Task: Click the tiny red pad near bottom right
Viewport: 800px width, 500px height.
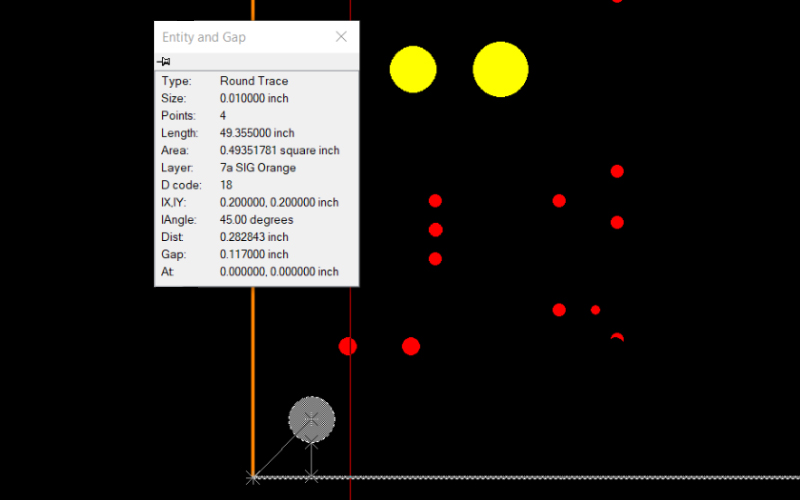Action: 595,310
